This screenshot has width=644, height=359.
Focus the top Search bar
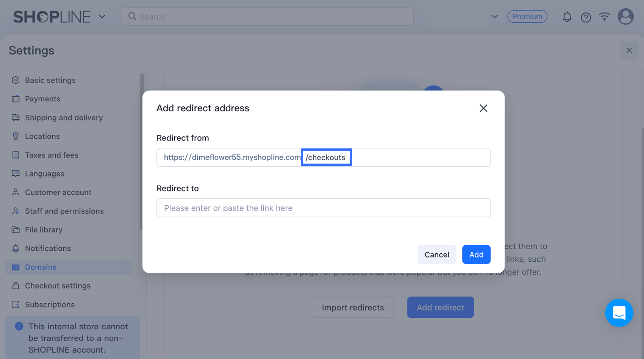tap(267, 17)
